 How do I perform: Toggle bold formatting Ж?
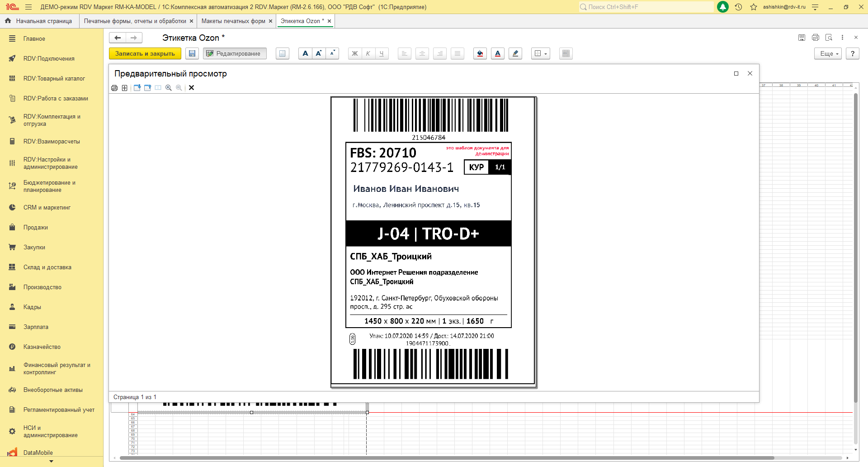[355, 53]
